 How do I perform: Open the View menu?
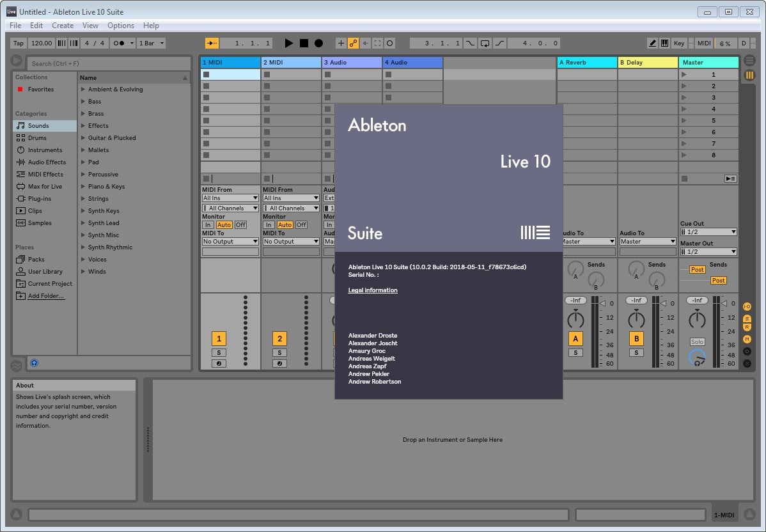point(90,26)
